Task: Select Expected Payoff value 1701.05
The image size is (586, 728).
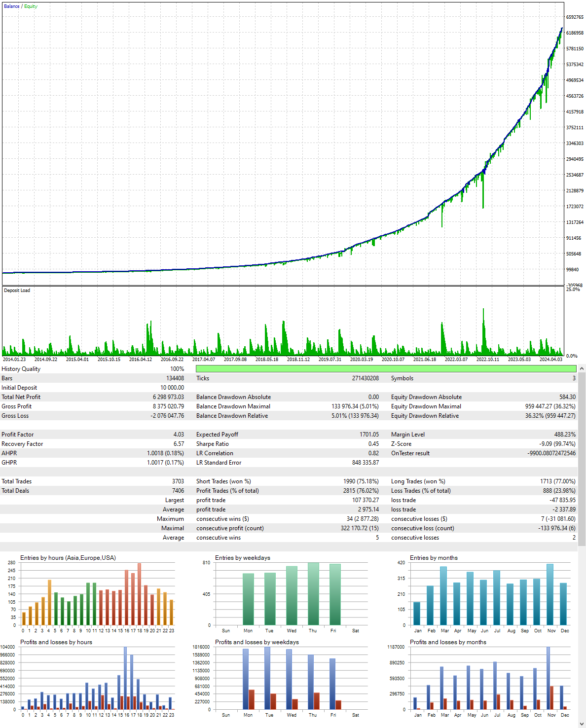Action: pyautogui.click(x=369, y=435)
